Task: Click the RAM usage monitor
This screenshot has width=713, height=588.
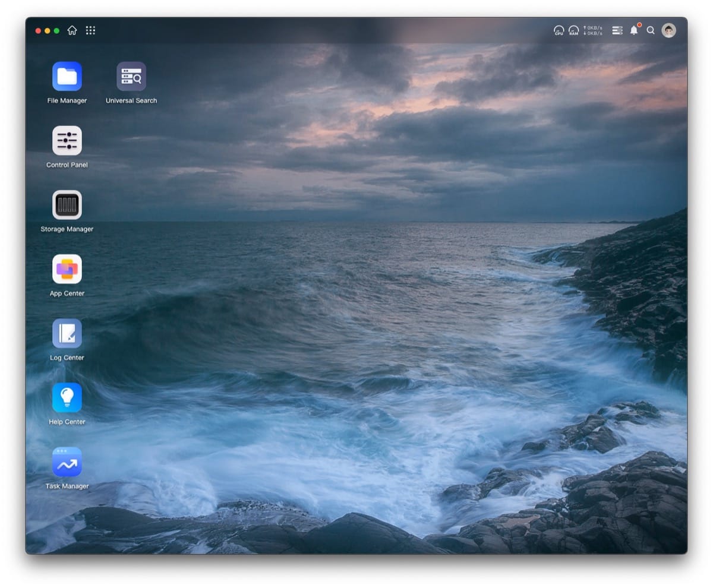Action: (573, 30)
